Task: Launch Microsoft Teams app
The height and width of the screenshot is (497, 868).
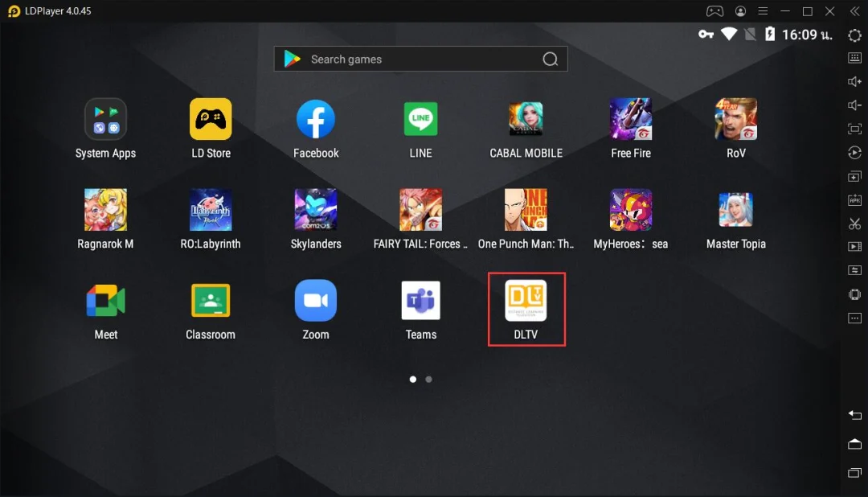Action: [420, 300]
